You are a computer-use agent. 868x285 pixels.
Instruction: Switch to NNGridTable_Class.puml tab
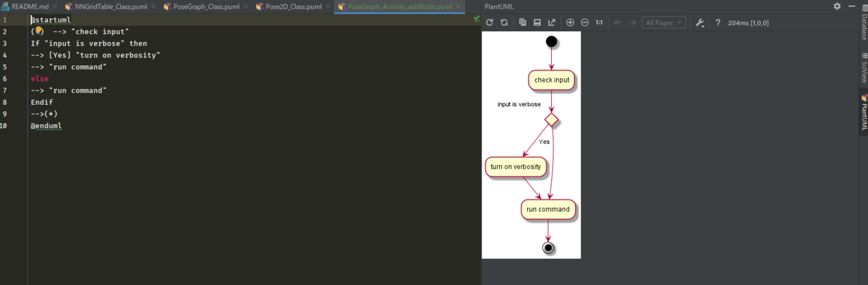point(111,6)
